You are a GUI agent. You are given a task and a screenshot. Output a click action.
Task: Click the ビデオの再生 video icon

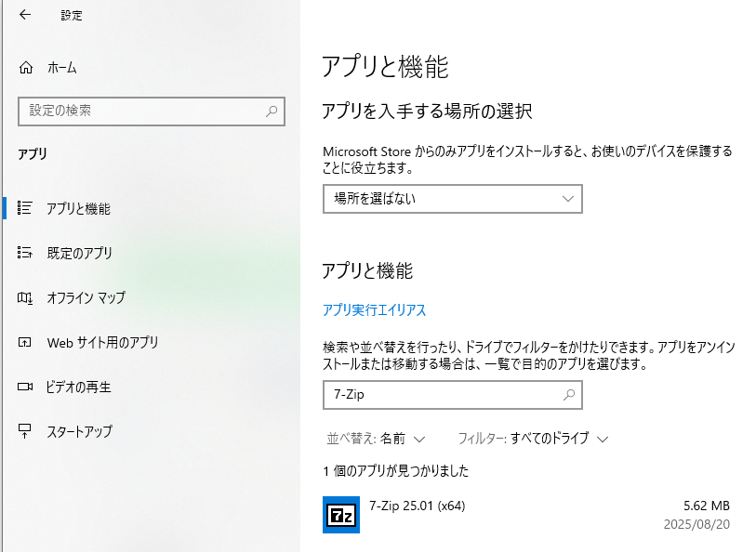(25, 387)
